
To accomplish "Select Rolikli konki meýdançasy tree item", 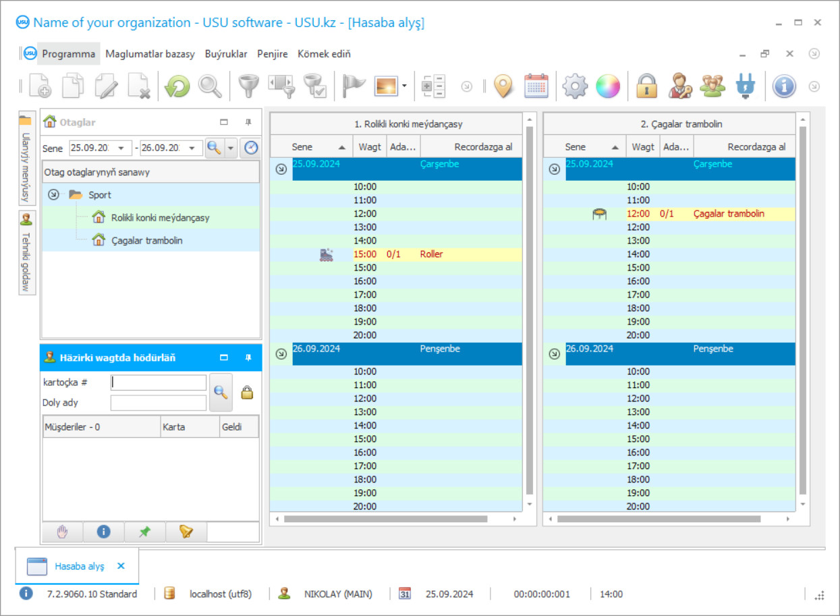I will pyautogui.click(x=160, y=218).
